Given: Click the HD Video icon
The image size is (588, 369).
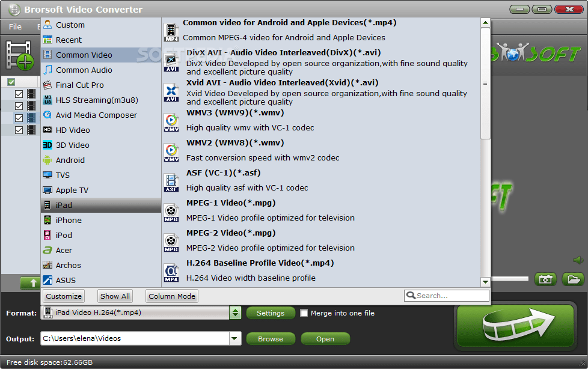Looking at the screenshot, I should click(x=47, y=130).
